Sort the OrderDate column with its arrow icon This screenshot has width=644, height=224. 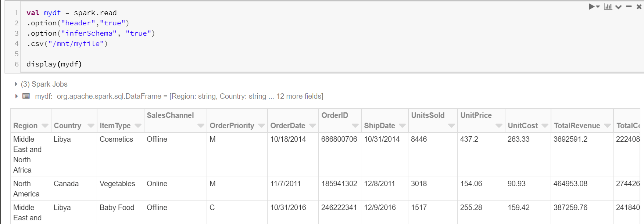313,126
